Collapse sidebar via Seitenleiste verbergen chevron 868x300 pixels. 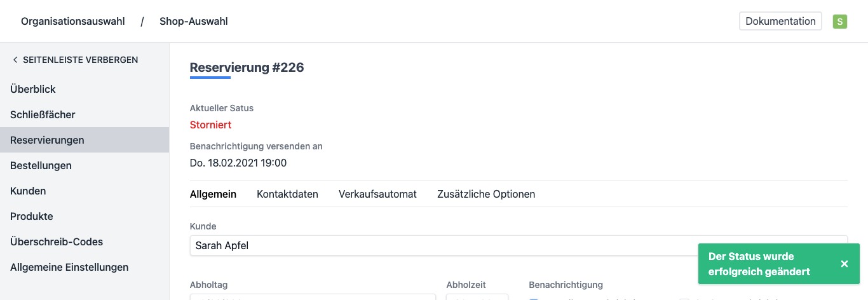tap(15, 60)
